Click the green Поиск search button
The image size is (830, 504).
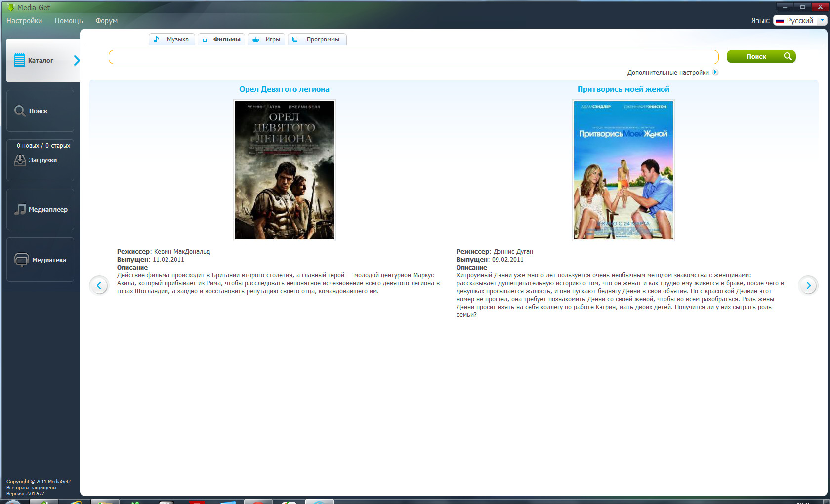click(x=761, y=56)
